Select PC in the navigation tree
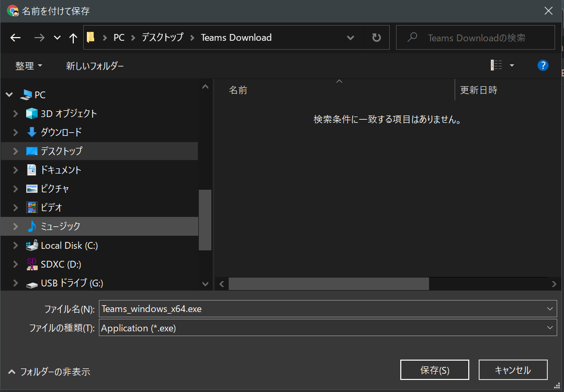Screen dimensions: 564x392 40,95
